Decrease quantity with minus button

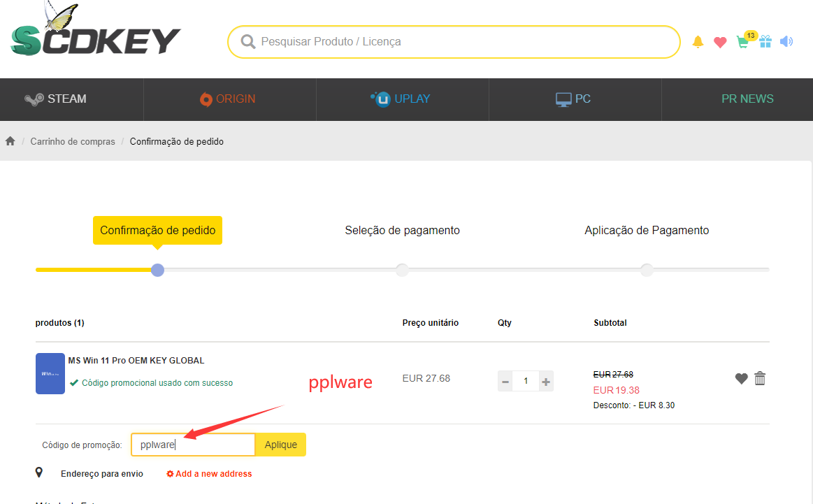tap(505, 381)
